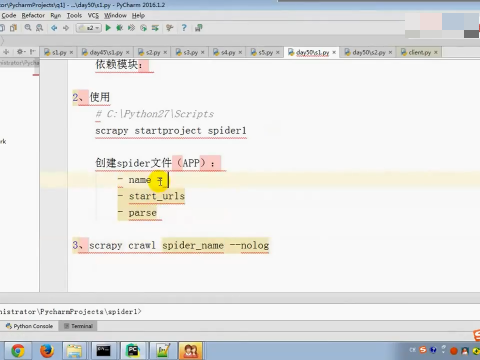Image resolution: width=480 pixels, height=360 pixels.
Task: Click the Profile run icon
Action: pyautogui.click(x=143, y=28)
